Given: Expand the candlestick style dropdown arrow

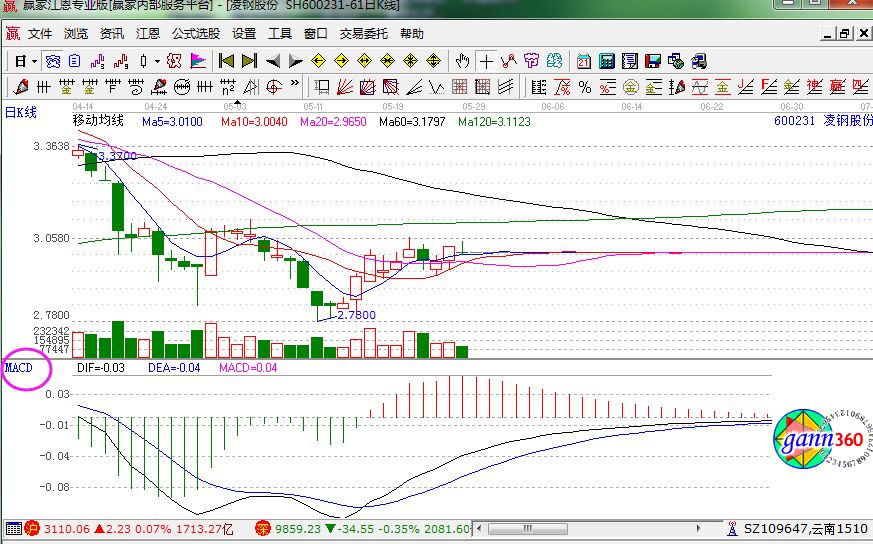Looking at the screenshot, I should coord(157,61).
